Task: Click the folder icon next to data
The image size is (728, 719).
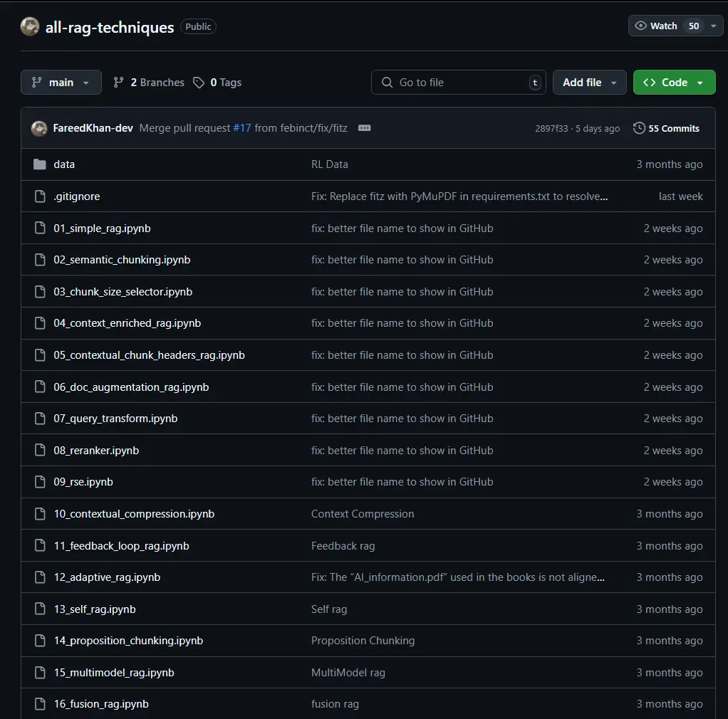Action: click(x=40, y=164)
